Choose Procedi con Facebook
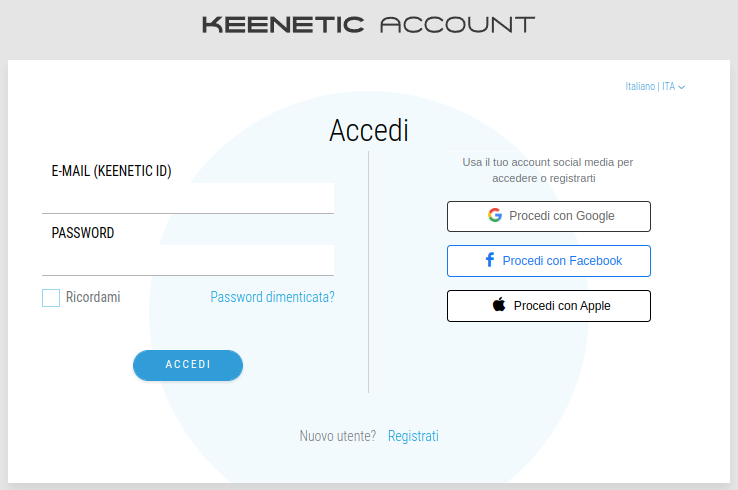 tap(549, 261)
